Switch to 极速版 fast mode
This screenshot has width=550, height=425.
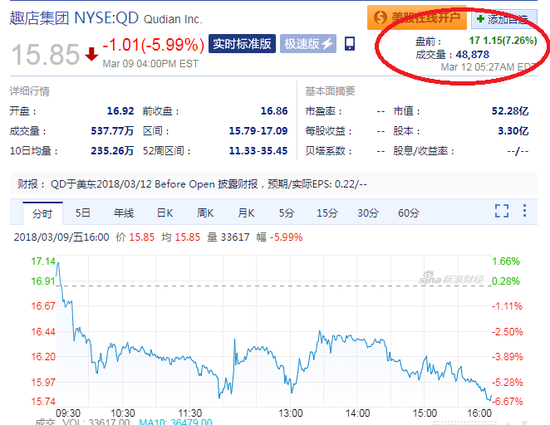pyautogui.click(x=308, y=44)
